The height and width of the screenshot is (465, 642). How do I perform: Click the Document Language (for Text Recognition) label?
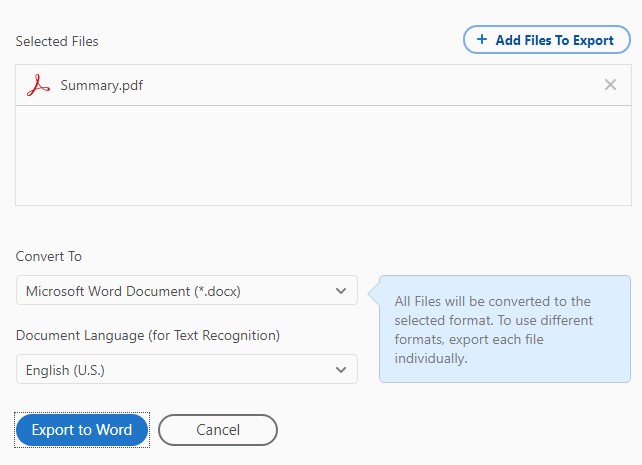pyautogui.click(x=148, y=335)
